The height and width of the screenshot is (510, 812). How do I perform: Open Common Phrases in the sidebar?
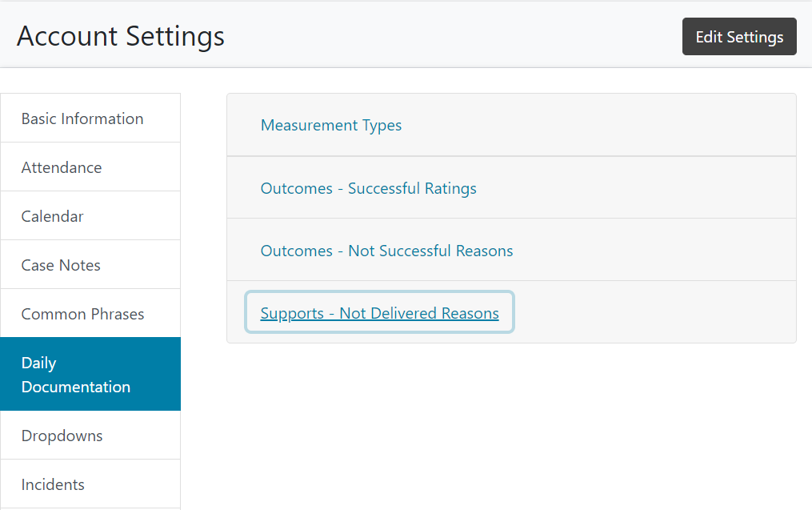(x=90, y=313)
